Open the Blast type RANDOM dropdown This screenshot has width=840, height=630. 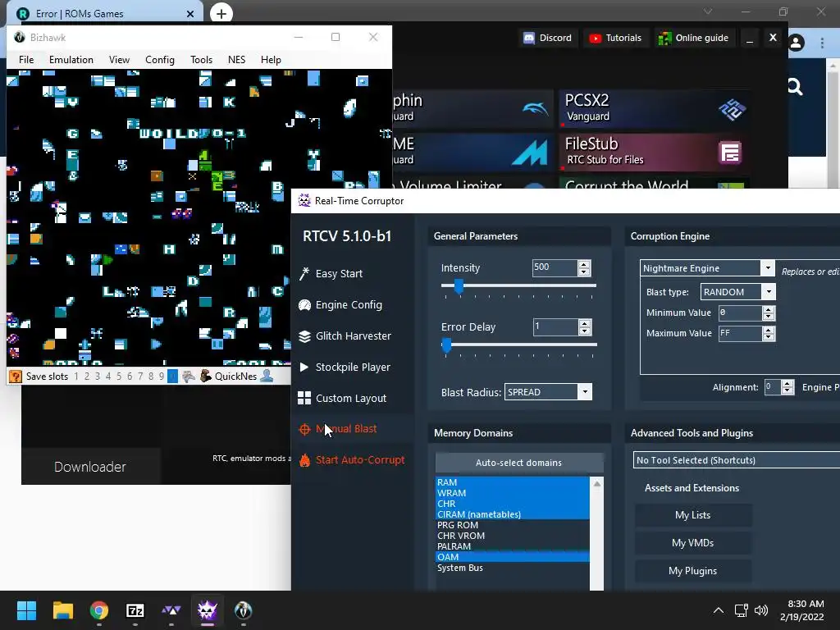pos(769,292)
